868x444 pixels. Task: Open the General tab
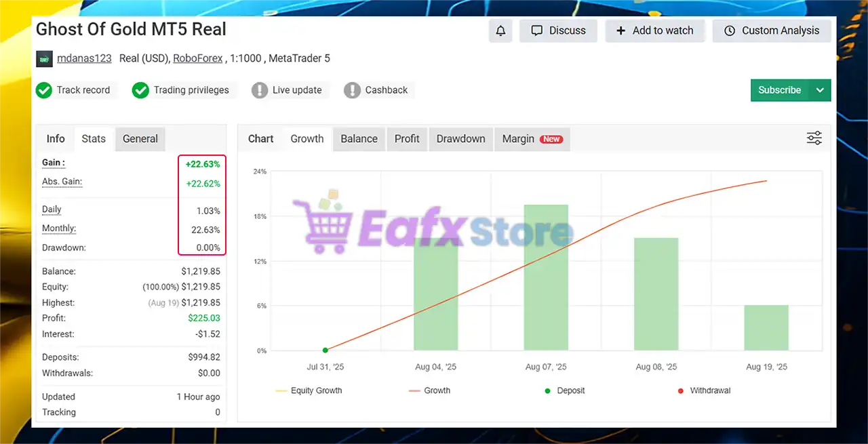coord(140,138)
